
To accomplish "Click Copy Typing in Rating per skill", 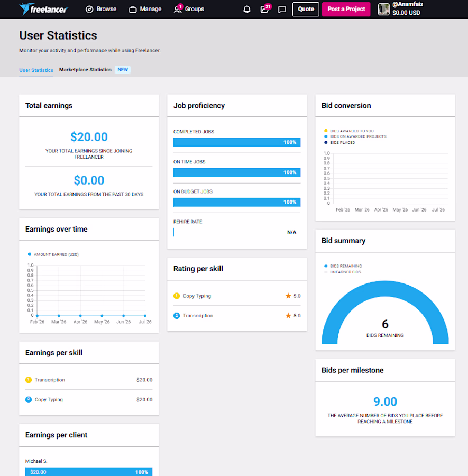I will point(197,296).
